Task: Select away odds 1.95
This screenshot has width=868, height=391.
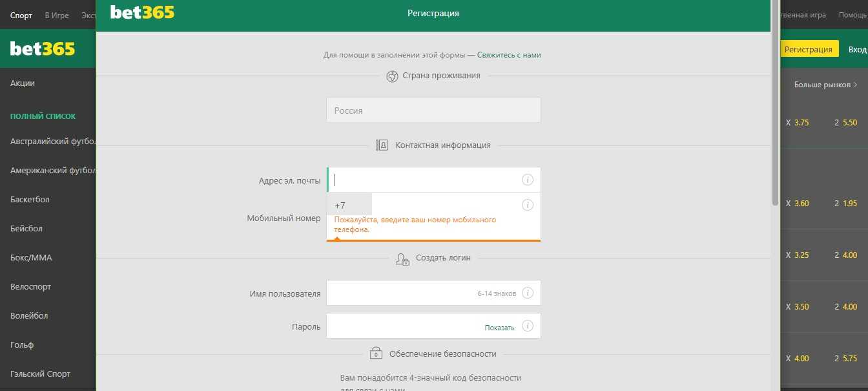Action: [850, 203]
